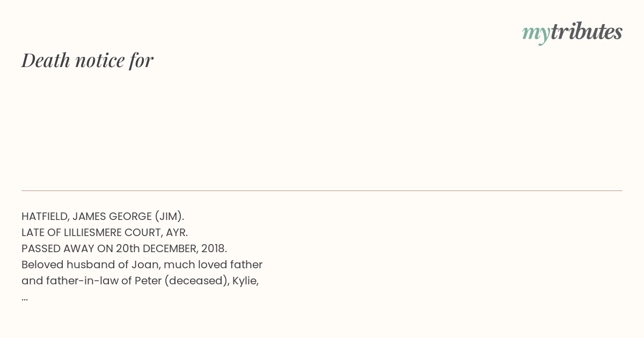Click the "Death notice for" heading
The width and height of the screenshot is (644, 338).
(87, 60)
